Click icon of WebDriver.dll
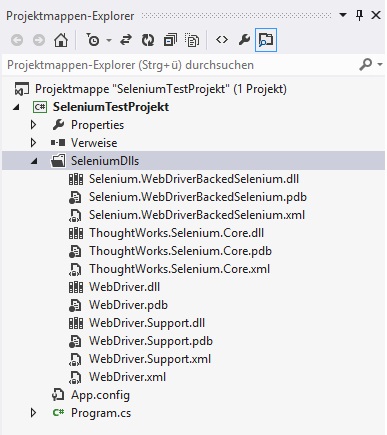 tap(76, 287)
